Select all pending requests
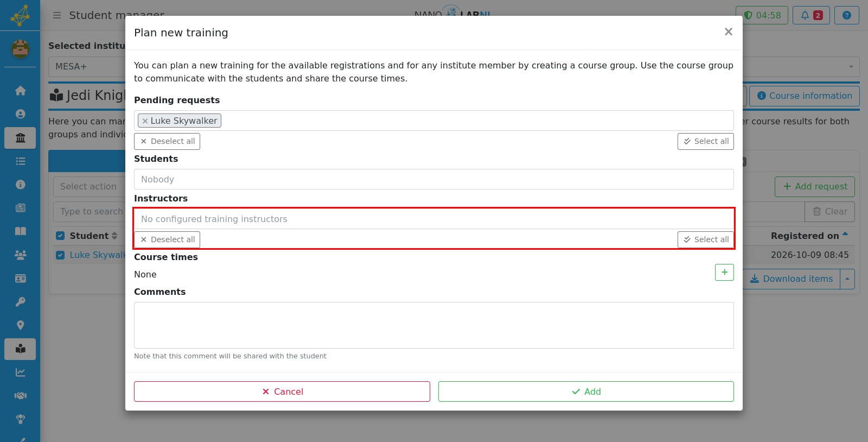This screenshot has height=442, width=868. [705, 141]
